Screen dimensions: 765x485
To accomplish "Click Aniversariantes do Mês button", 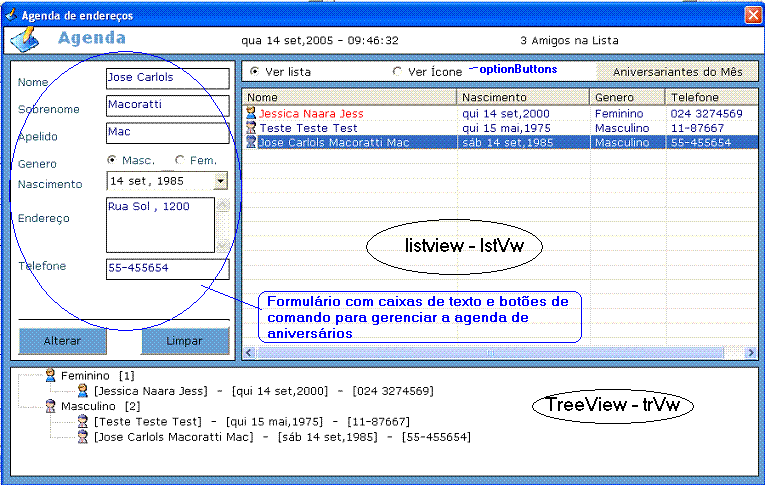I will (x=677, y=72).
